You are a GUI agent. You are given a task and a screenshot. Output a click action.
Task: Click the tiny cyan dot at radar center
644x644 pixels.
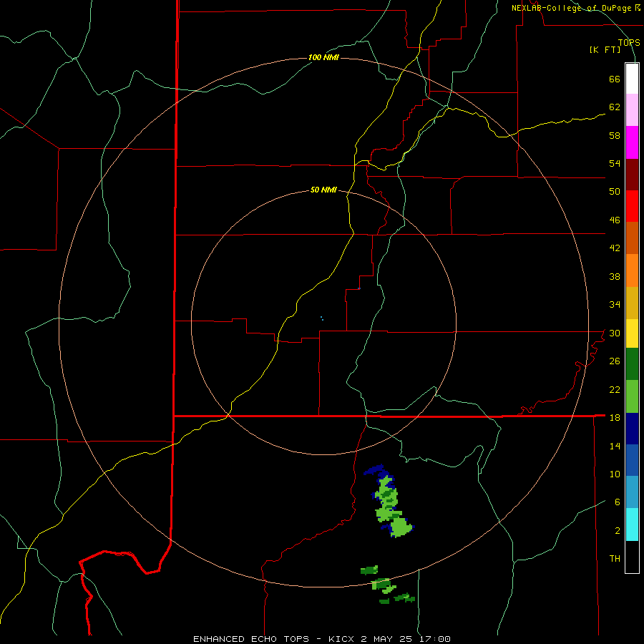(322, 318)
